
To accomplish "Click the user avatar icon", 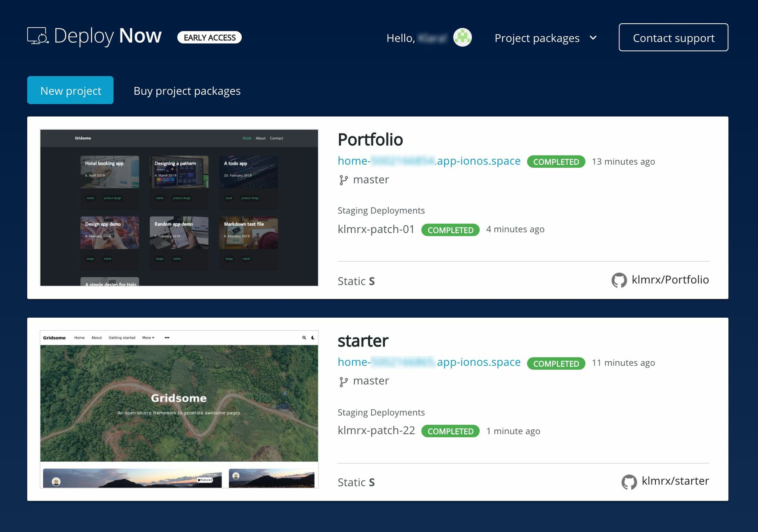I will click(x=462, y=37).
